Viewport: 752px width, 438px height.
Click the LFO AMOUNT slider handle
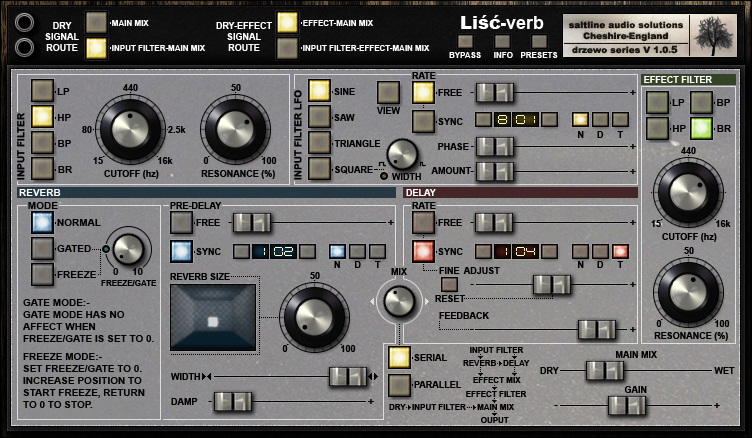(x=495, y=171)
